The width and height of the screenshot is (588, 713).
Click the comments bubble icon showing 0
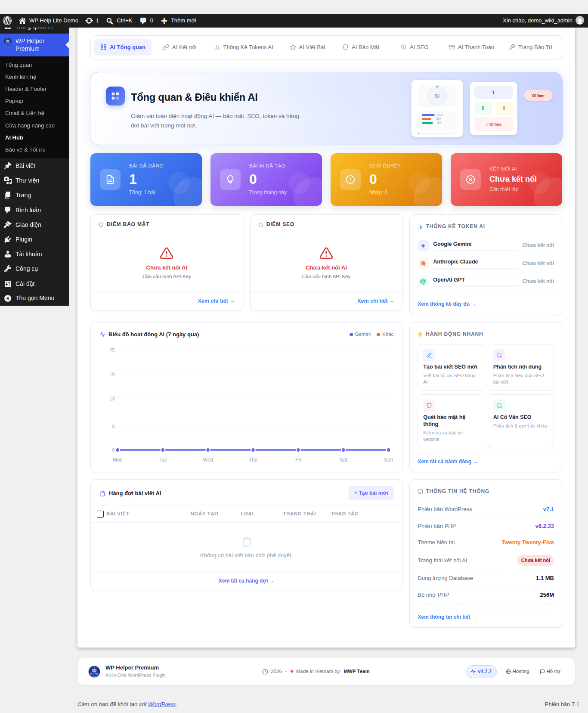point(143,21)
